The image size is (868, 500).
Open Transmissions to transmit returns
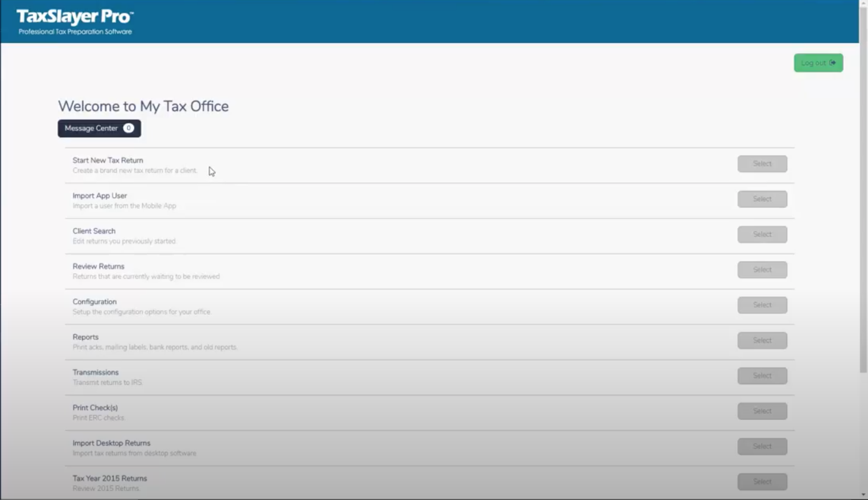[762, 375]
